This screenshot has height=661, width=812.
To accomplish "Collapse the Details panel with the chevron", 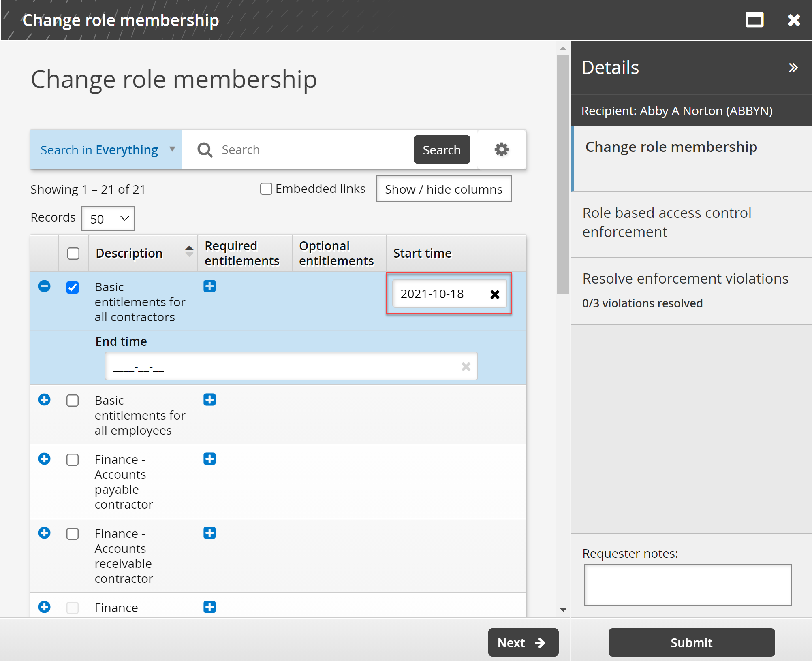I will pos(793,67).
